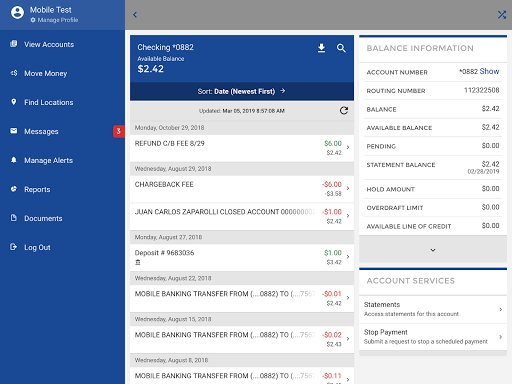512x384 pixels.
Task: Expand the CHARGEBACK FEE transaction
Action: [242, 189]
